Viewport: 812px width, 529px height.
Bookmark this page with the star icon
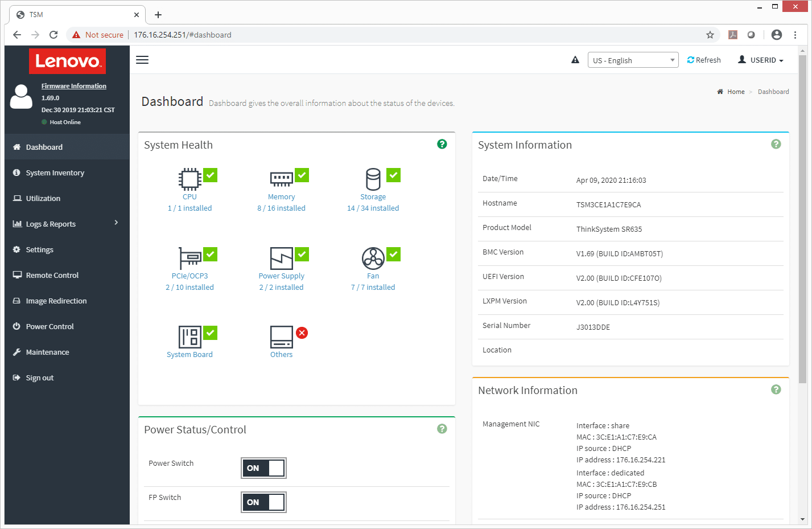point(710,35)
